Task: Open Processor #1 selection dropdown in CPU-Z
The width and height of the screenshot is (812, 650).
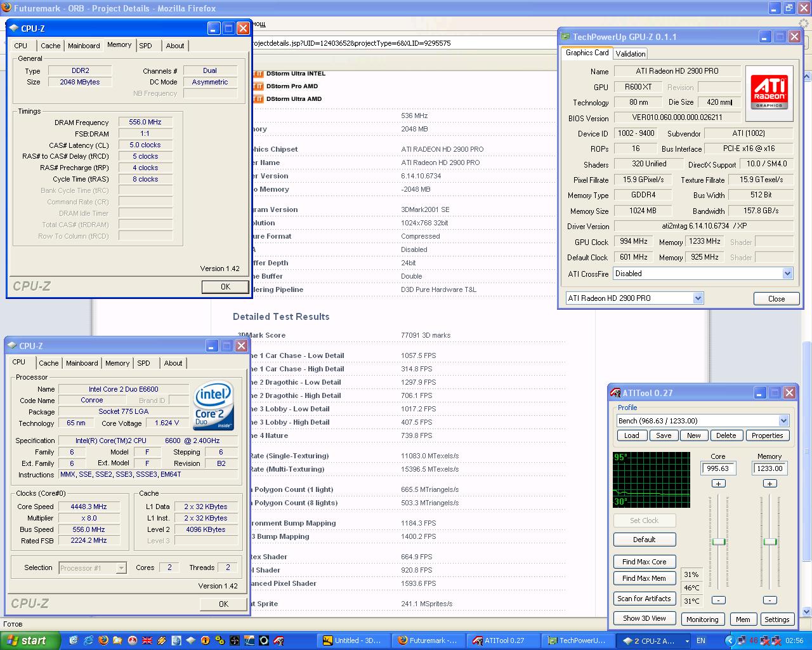Action: tap(121, 568)
